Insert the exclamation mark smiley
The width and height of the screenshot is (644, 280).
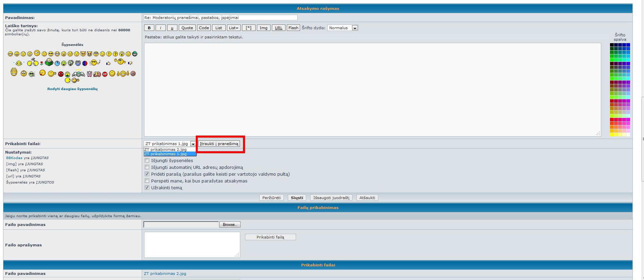click(x=109, y=54)
